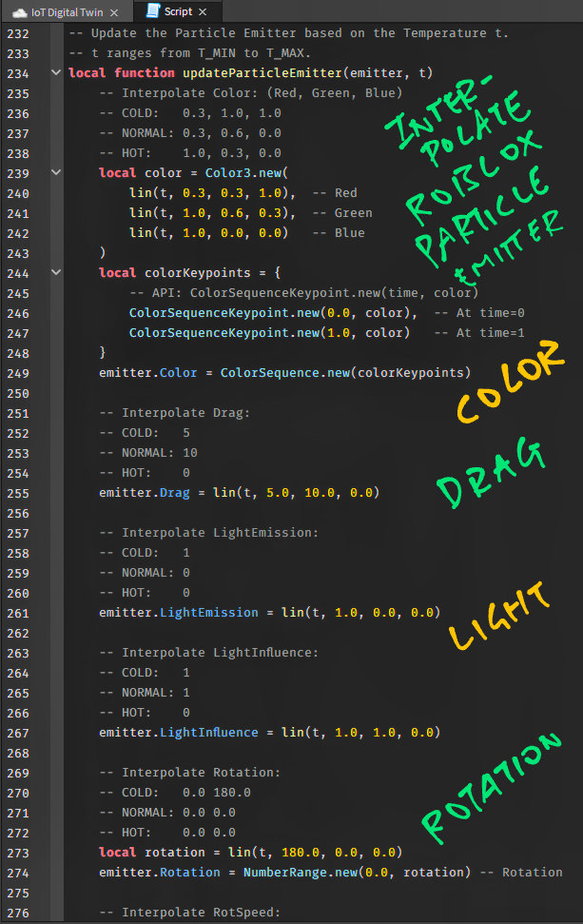Click the '-- COLD: 0.3, 1.0, 1.0' comment

(x=190, y=113)
